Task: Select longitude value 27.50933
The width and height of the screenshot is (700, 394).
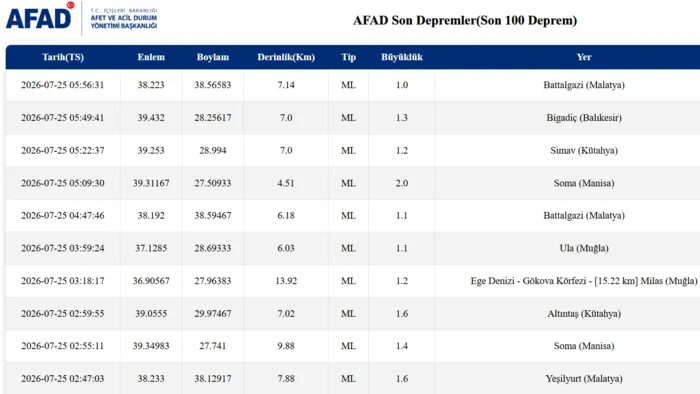Action: [x=212, y=183]
